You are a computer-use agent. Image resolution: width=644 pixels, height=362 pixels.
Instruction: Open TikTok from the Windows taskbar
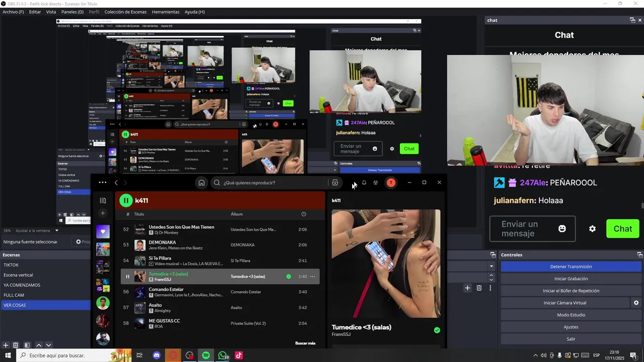[x=238, y=355]
